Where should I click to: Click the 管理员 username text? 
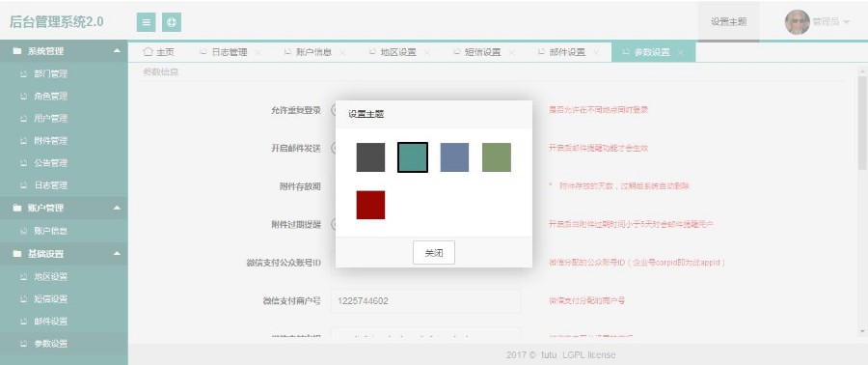(825, 22)
